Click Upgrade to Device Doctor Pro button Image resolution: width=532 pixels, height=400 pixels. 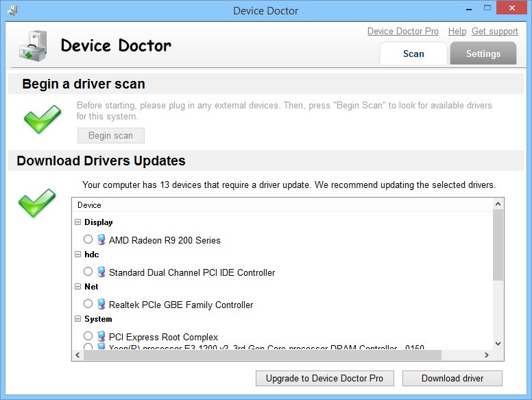pos(325,378)
